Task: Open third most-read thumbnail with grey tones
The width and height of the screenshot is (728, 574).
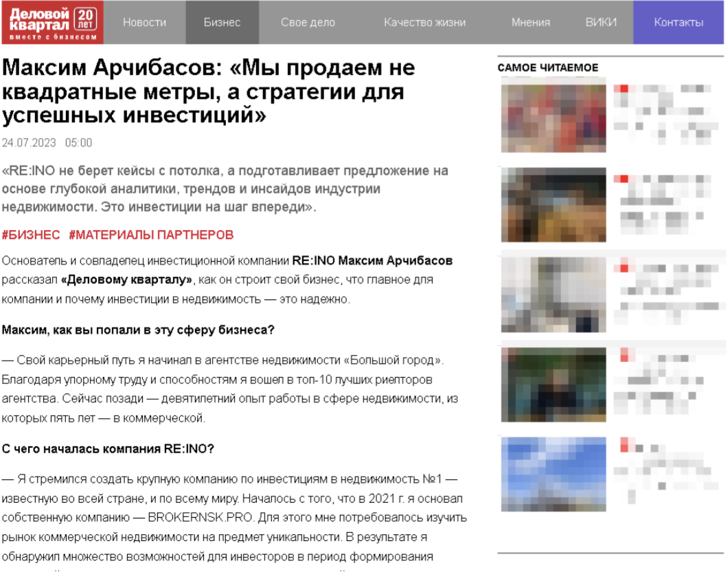Action: (554, 295)
